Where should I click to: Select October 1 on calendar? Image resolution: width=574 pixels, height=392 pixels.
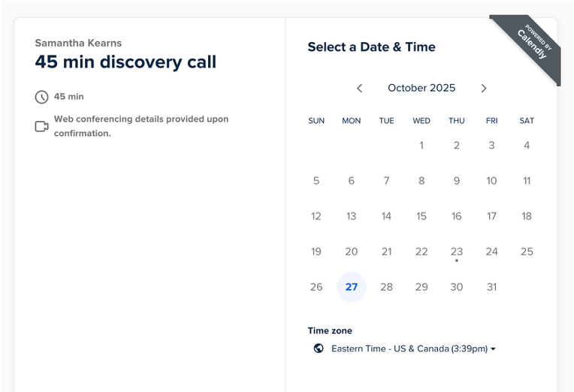(421, 145)
